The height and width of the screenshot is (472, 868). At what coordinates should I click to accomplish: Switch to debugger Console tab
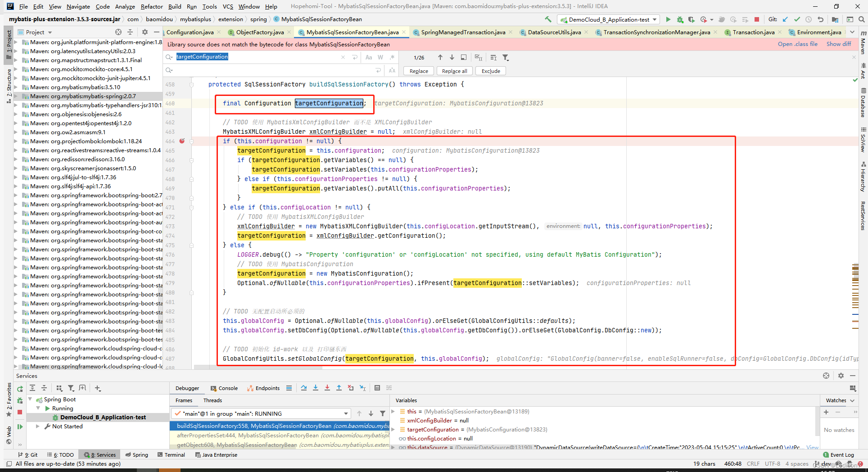click(224, 388)
